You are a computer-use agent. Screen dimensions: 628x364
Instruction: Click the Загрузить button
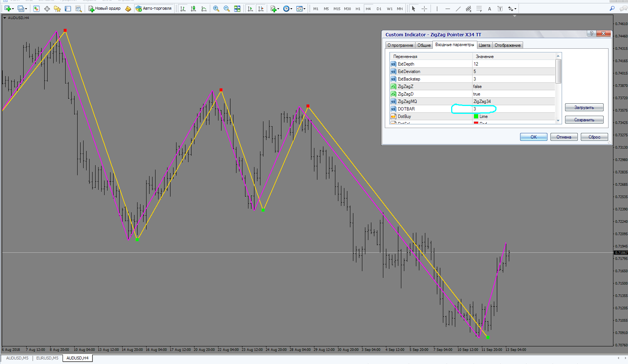584,107
